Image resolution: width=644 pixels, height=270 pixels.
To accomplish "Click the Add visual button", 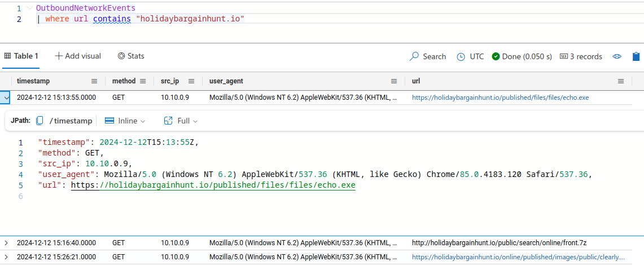I will pos(78,56).
